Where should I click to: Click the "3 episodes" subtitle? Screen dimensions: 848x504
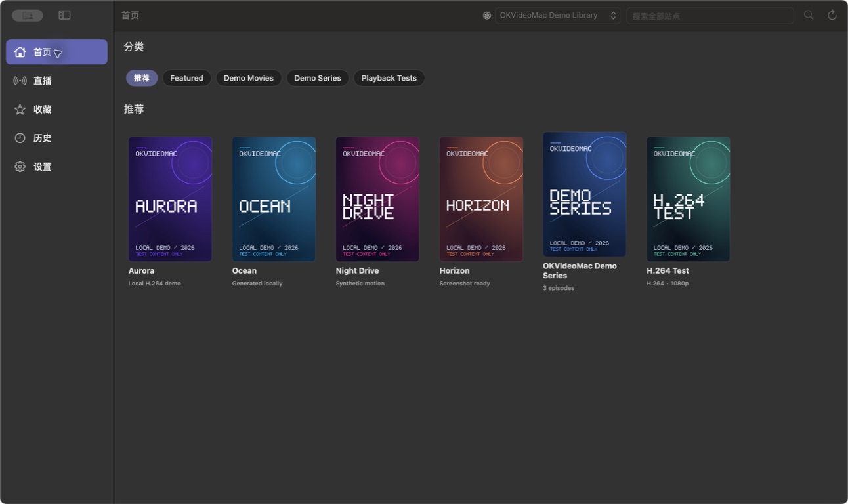click(559, 288)
